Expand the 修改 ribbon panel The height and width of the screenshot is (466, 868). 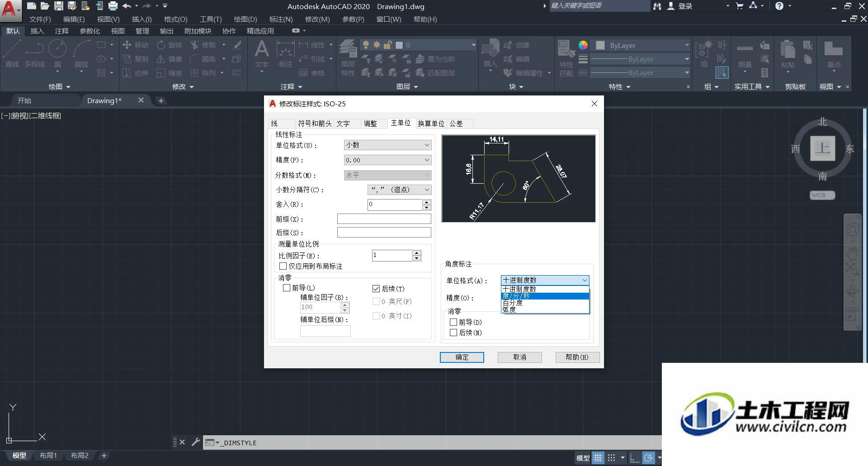(183, 86)
